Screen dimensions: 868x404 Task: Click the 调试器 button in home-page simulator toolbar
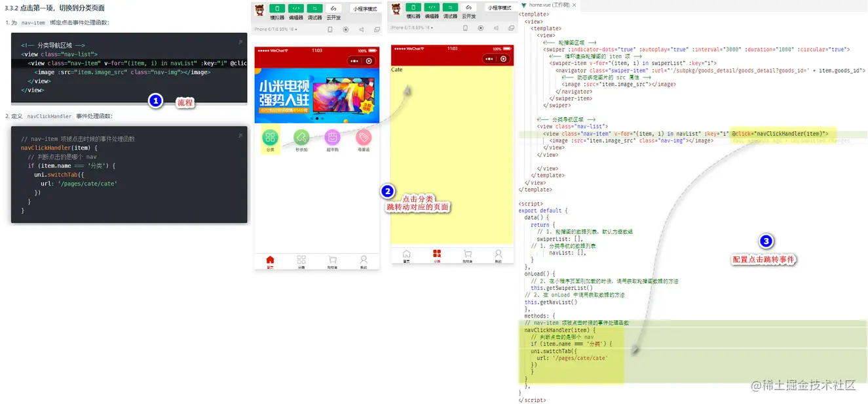click(315, 9)
